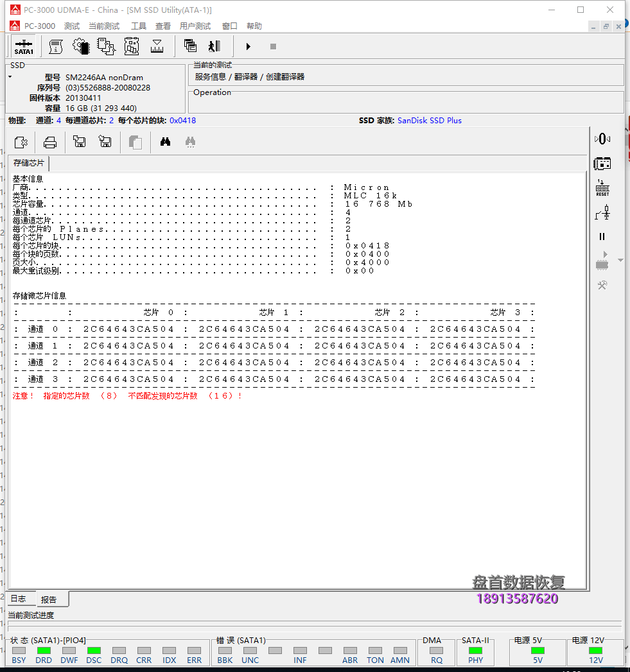Print the report with the printer icon
The width and height of the screenshot is (630, 672).
(50, 142)
